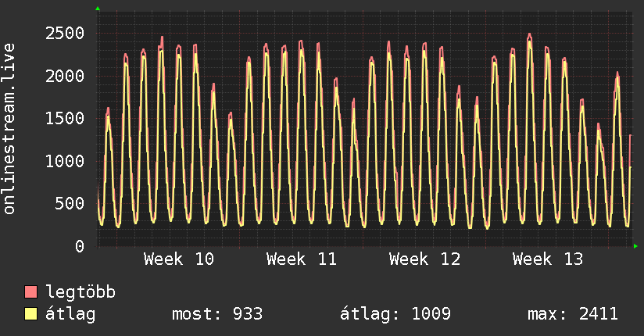Click the 'legtöbb' legend label

(x=80, y=292)
